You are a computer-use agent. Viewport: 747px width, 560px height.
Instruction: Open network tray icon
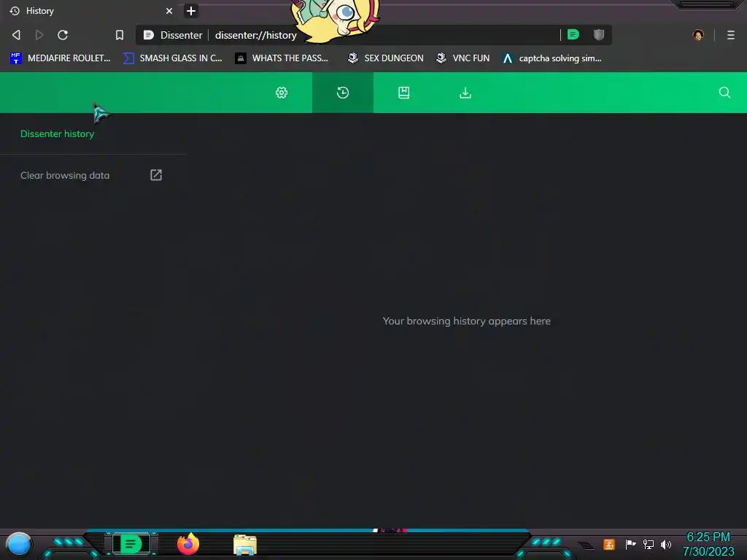[x=649, y=544]
